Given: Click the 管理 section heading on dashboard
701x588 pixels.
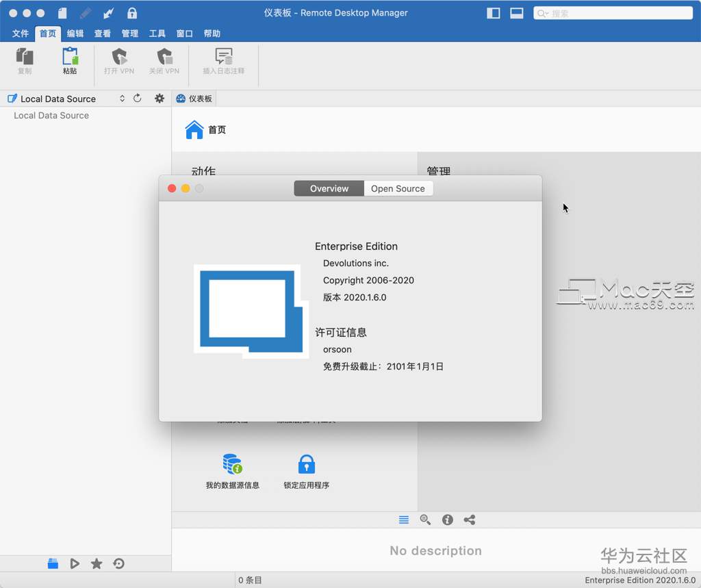Looking at the screenshot, I should pos(439,170).
